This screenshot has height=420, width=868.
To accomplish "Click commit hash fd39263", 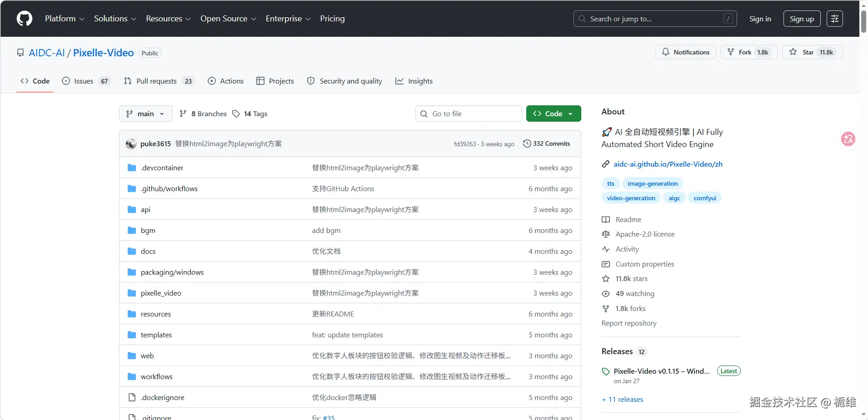I will pyautogui.click(x=465, y=144).
